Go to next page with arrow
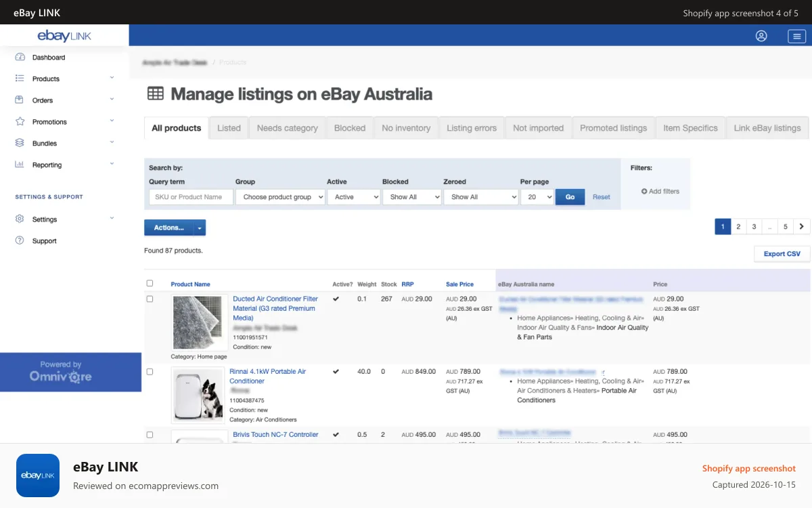This screenshot has height=508, width=812. click(802, 227)
